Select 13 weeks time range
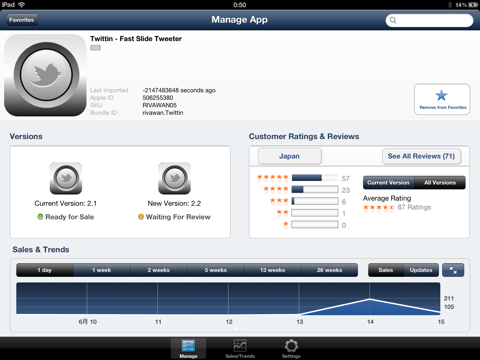This screenshot has height=360, width=480. [x=273, y=270]
